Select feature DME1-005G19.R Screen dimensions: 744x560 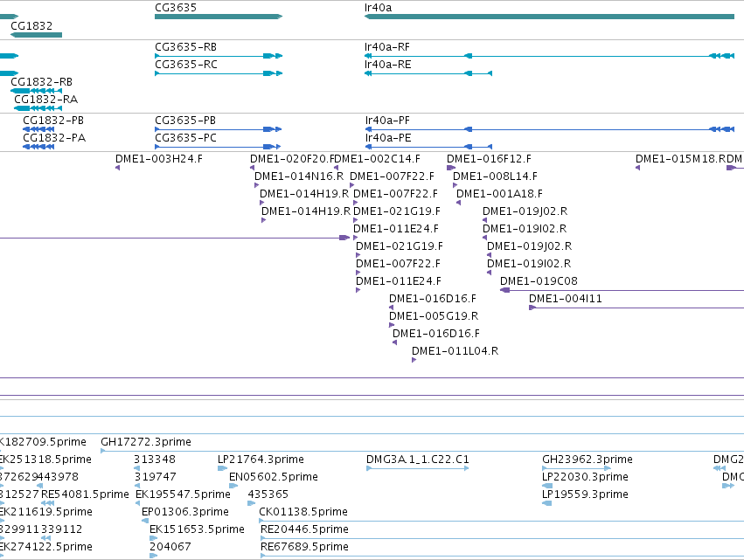pyautogui.click(x=434, y=316)
